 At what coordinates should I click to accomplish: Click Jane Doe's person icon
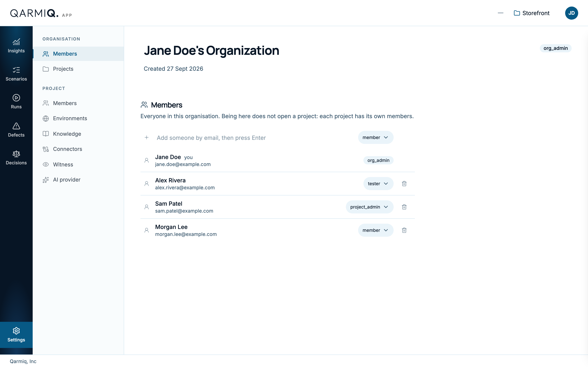coord(147,160)
